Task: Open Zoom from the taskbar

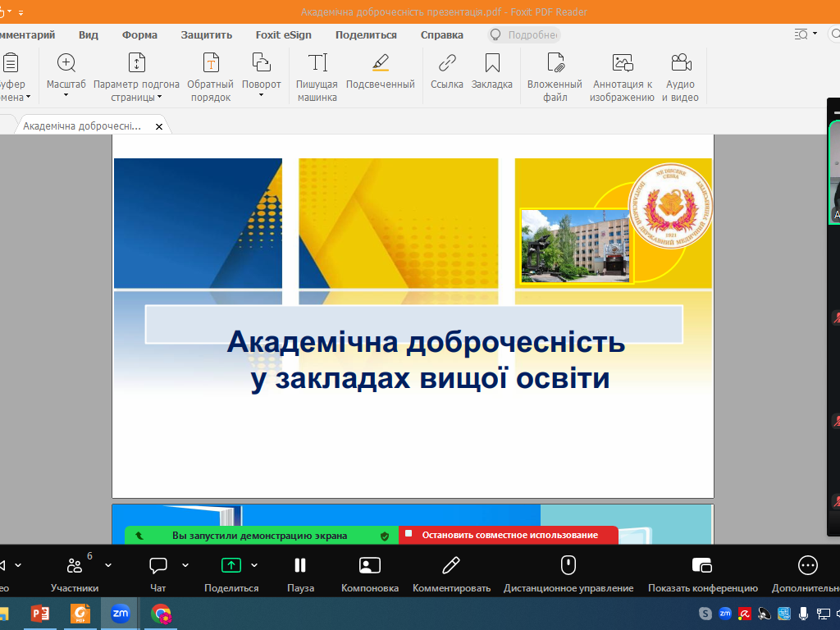Action: point(120,614)
